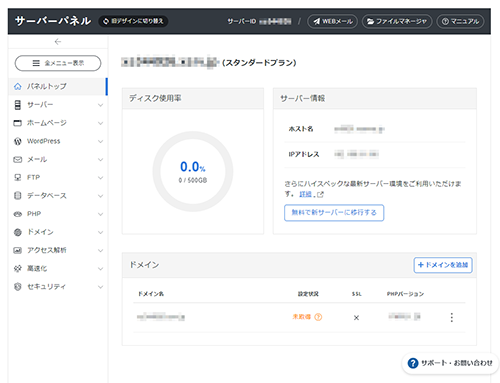Click the データベース icon
This screenshot has width=500, height=383.
(18, 196)
